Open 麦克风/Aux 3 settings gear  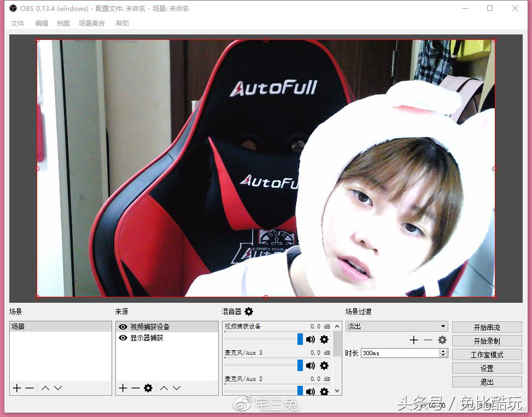pyautogui.click(x=324, y=366)
